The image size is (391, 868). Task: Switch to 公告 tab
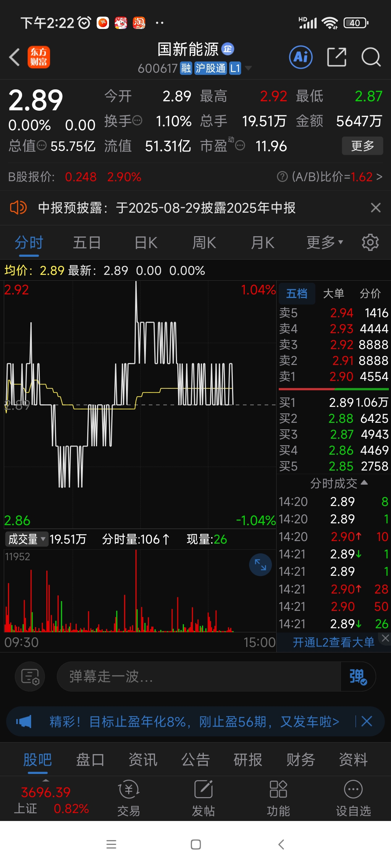tap(195, 760)
